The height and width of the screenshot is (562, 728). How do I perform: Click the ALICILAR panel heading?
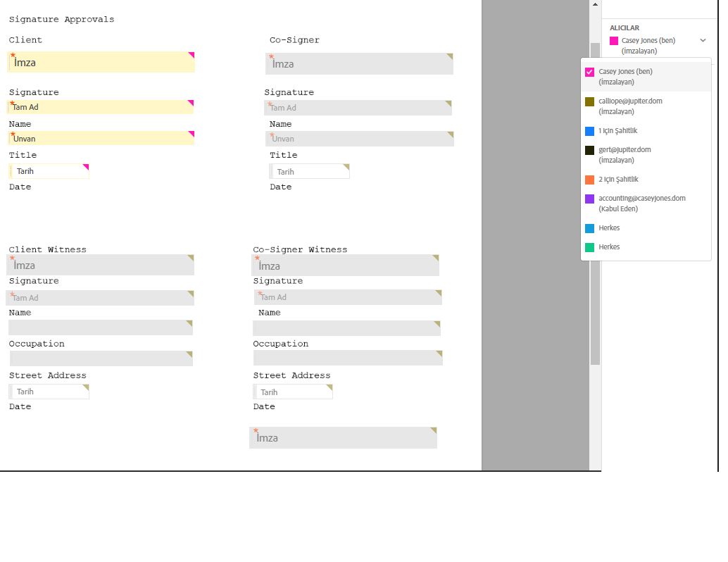click(625, 28)
